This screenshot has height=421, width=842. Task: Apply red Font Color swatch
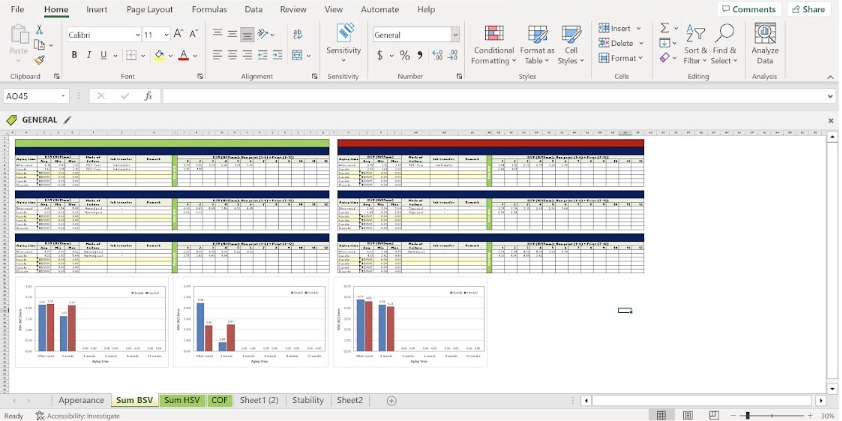point(184,55)
